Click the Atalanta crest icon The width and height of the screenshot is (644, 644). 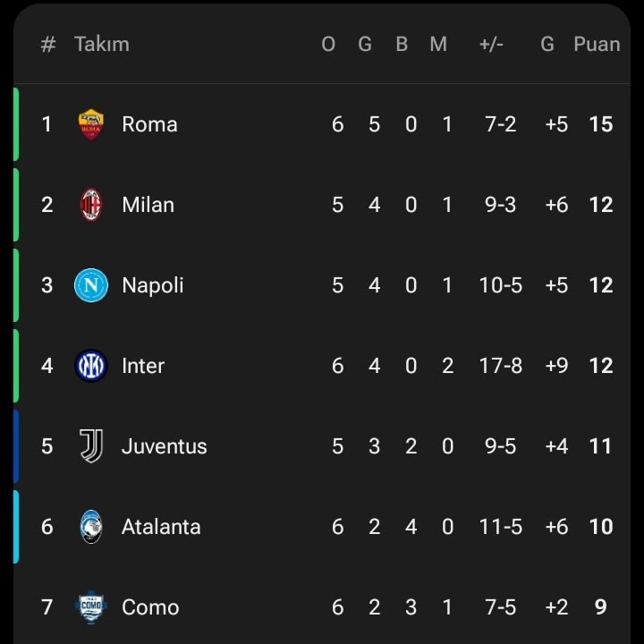(x=91, y=527)
